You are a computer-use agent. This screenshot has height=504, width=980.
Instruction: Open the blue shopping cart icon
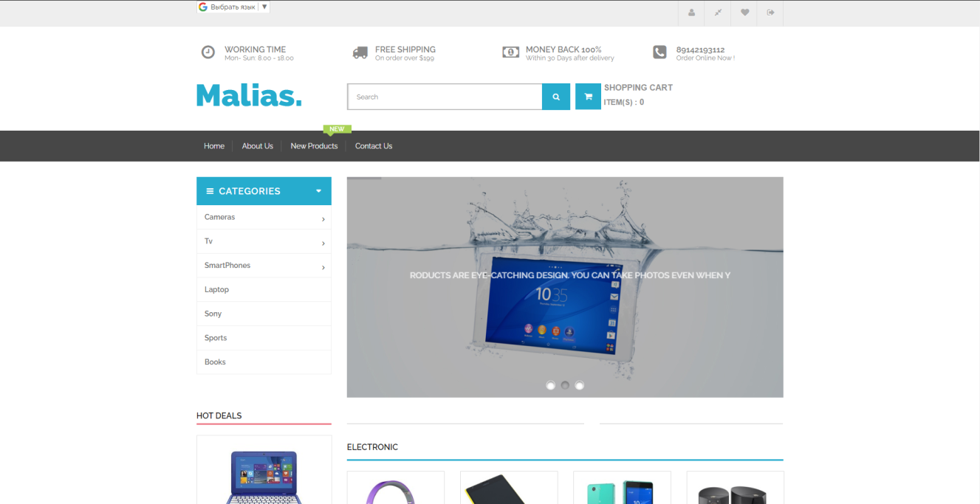coord(588,97)
